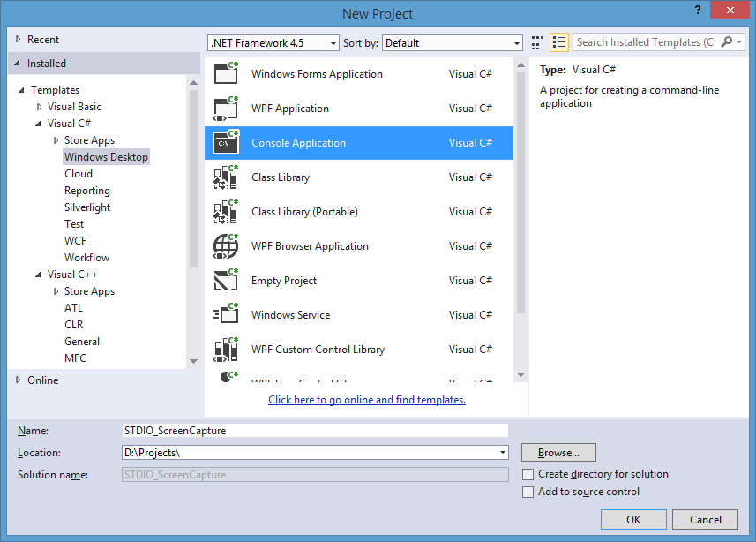Screen dimensions: 756x542
Task: Select the WPF Application template icon
Action: [226, 108]
